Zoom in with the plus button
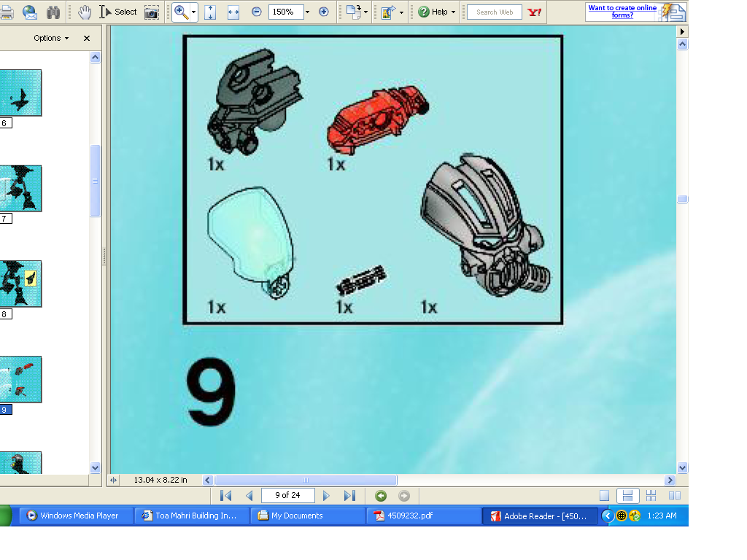The height and width of the screenshot is (560, 747). [x=323, y=12]
